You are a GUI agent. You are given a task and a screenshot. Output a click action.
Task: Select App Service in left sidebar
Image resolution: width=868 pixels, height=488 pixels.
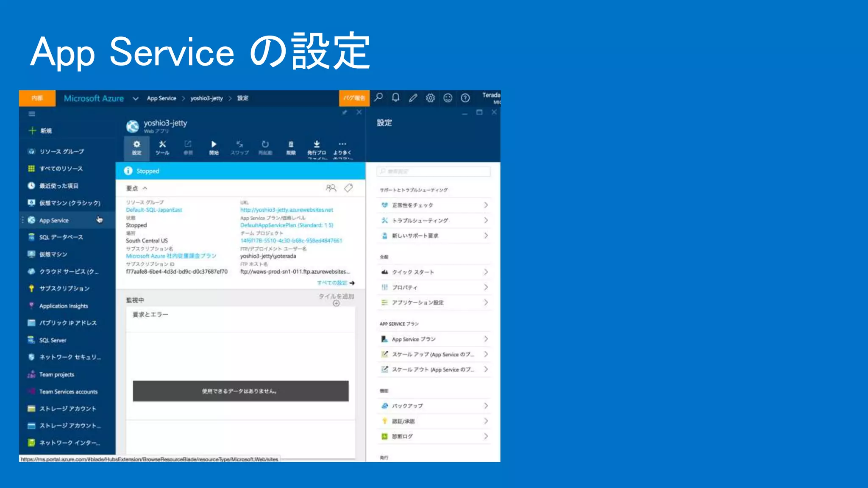54,220
